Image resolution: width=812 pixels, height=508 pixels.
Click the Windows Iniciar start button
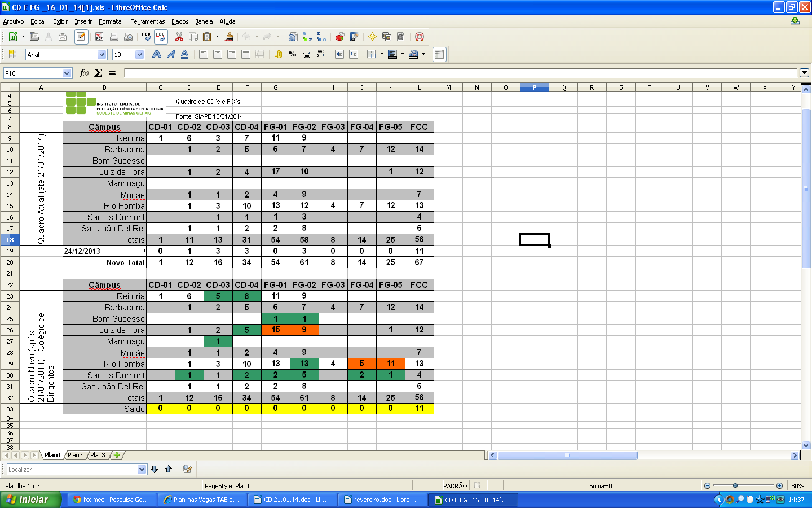(x=29, y=500)
